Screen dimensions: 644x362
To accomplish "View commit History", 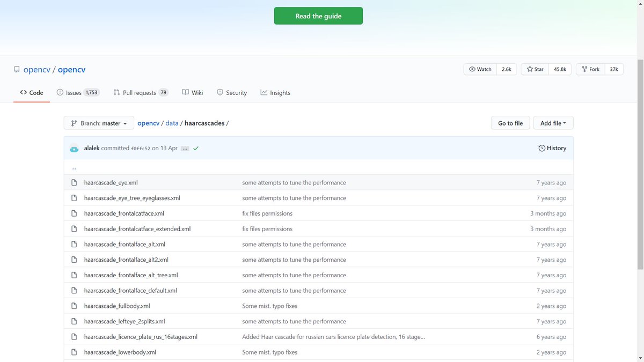I will click(552, 149).
